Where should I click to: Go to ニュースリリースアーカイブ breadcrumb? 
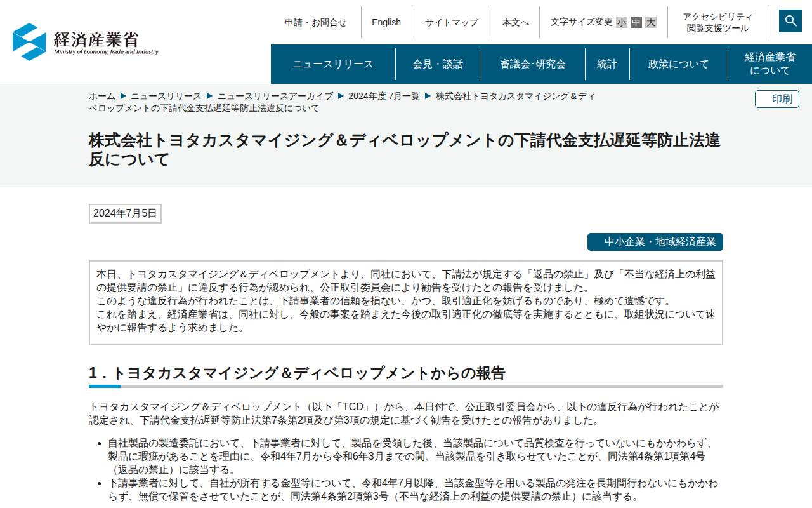[x=275, y=96]
